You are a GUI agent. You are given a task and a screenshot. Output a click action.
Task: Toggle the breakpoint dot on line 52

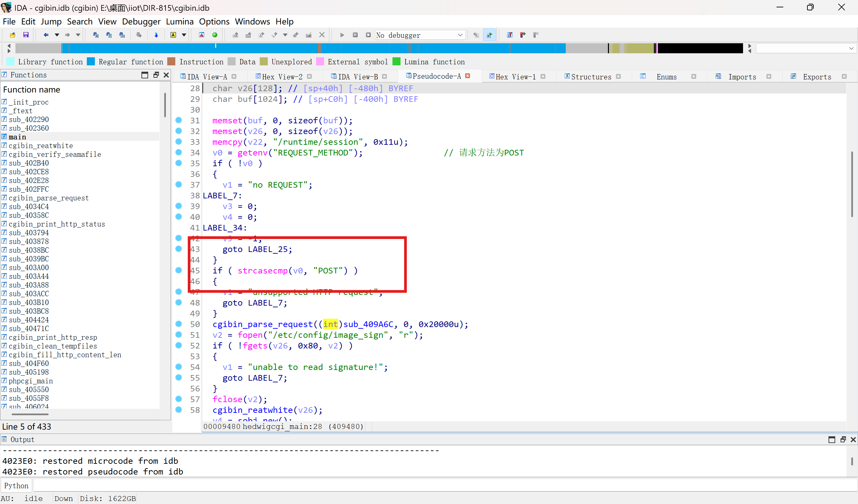pos(178,345)
